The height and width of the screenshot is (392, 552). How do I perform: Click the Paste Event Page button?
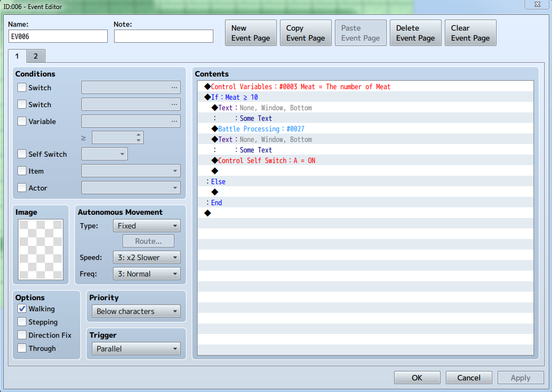click(x=360, y=33)
